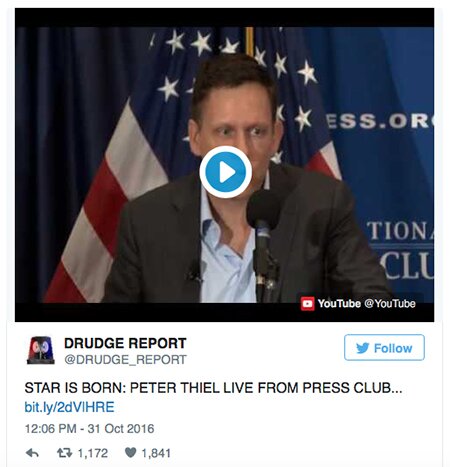The width and height of the screenshot is (450, 467).
Task: Open the bit.ly/2dVIHRE link
Action: click(69, 407)
